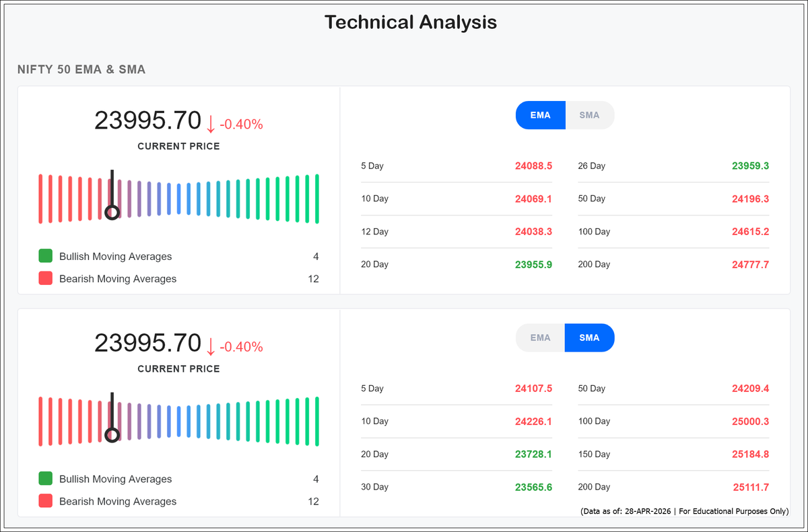
Task: Click the green Bullish Moving Averages legend icon
Action: (x=46, y=256)
